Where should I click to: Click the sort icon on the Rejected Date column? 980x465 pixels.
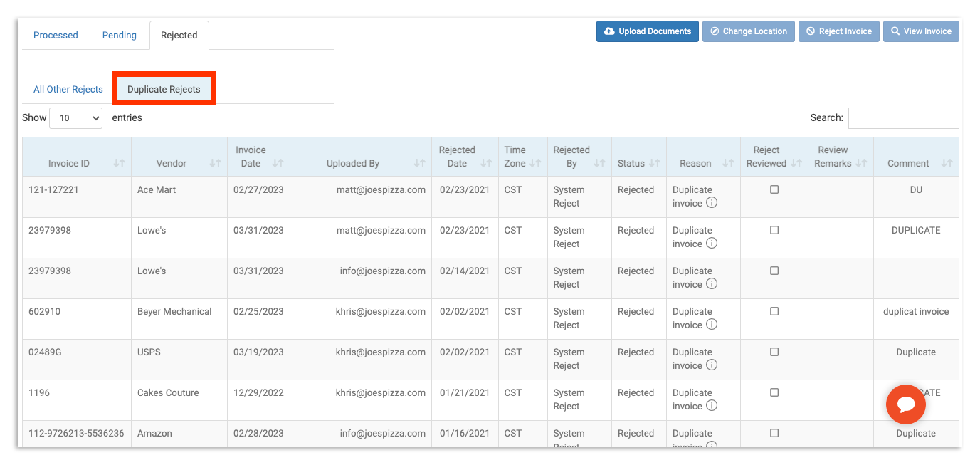tap(485, 163)
